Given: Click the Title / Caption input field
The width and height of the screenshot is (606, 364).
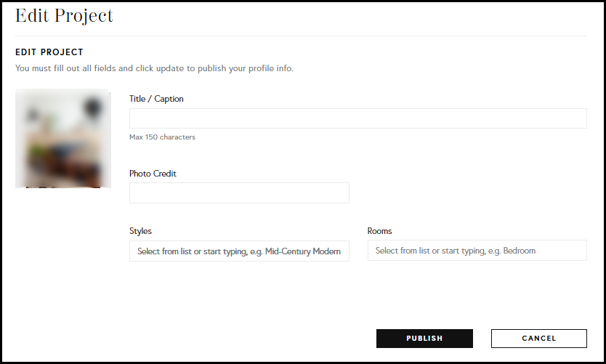Looking at the screenshot, I should (358, 118).
